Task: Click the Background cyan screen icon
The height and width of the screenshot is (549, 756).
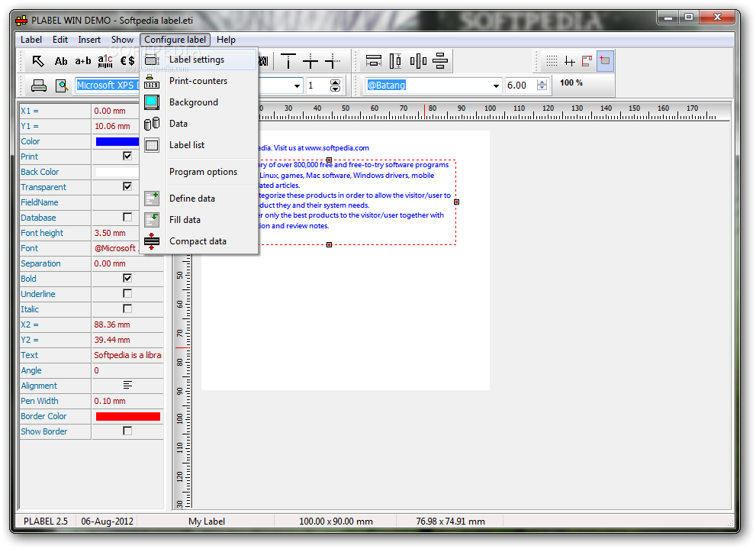Action: click(152, 102)
